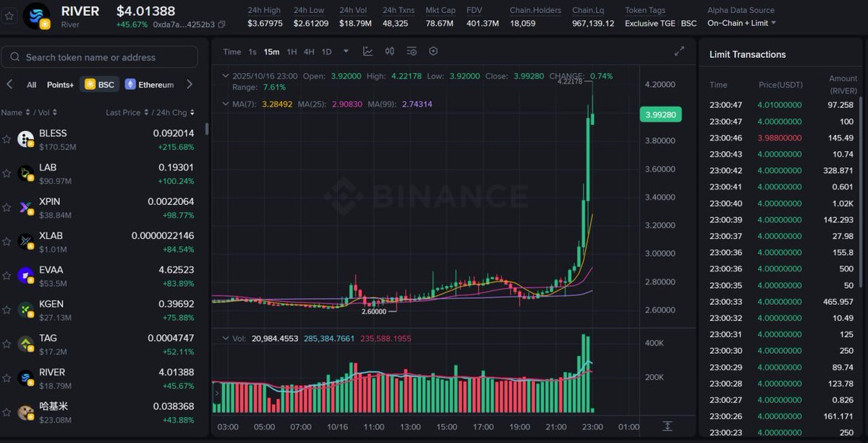Screen dimensions: 868x443
Task: Expand chart to fullscreen
Action: click(x=679, y=51)
